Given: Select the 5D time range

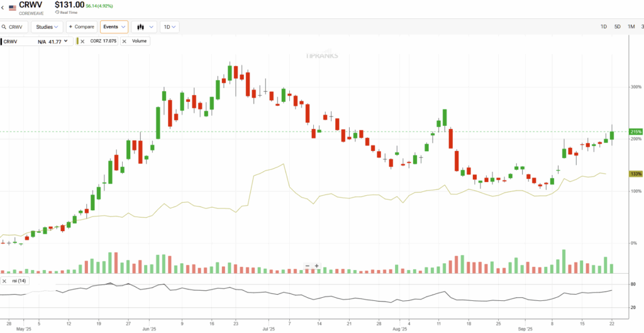Looking at the screenshot, I should click(x=618, y=26).
